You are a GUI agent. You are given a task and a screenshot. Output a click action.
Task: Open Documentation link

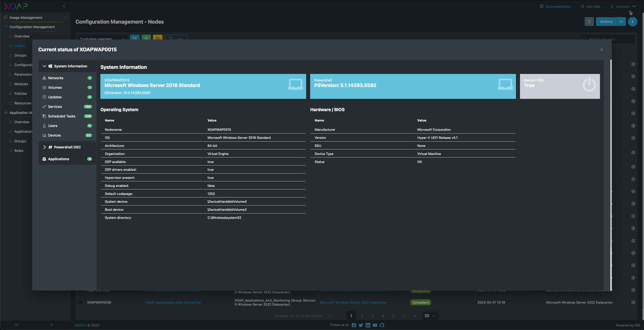coord(555,7)
